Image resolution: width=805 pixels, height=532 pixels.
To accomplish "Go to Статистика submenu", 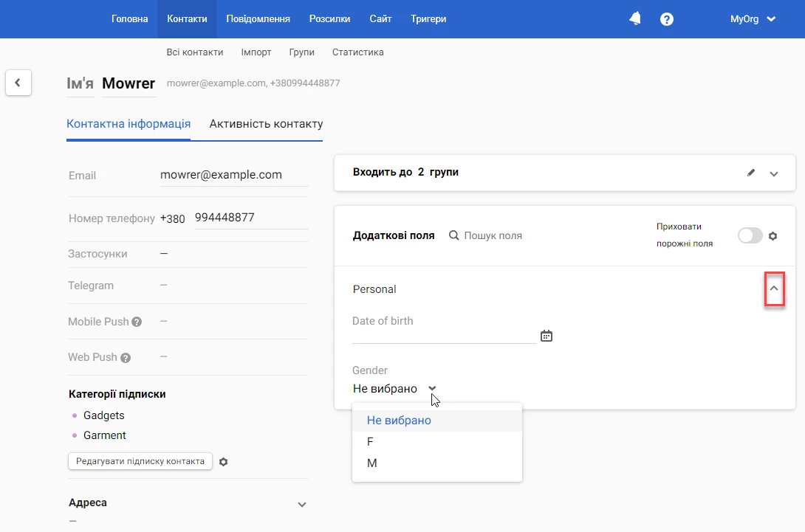I will click(x=358, y=52).
